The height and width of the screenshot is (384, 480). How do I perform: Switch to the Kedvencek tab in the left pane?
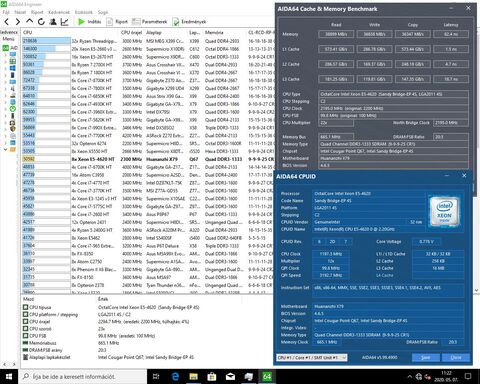(x=9, y=32)
